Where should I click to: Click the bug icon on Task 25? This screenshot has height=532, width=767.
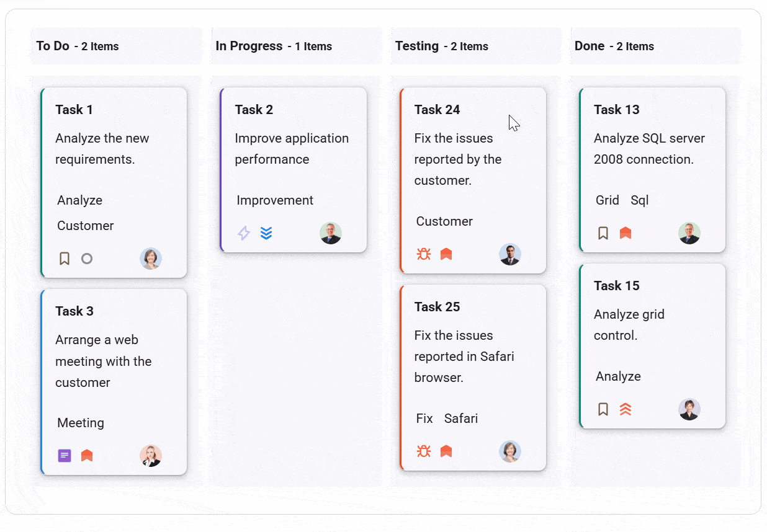[424, 451]
